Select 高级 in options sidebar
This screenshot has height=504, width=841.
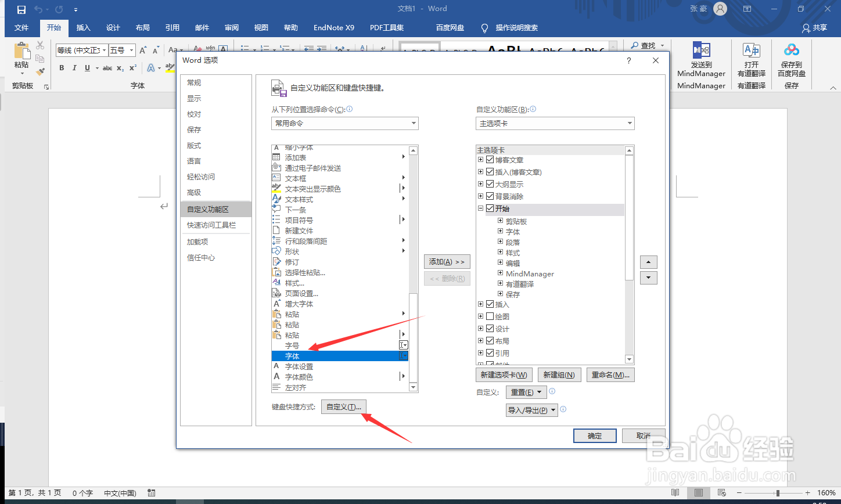[215, 193]
